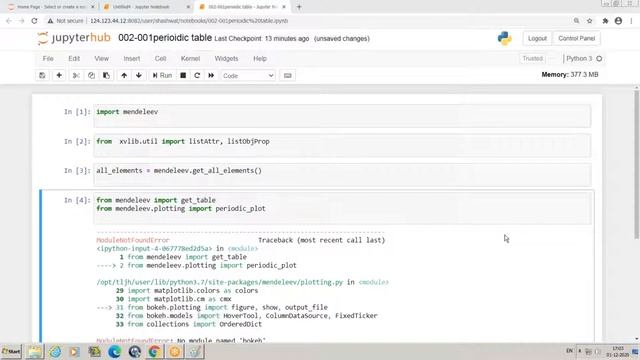
Task: Copy selected cells icon
Action: click(91, 76)
